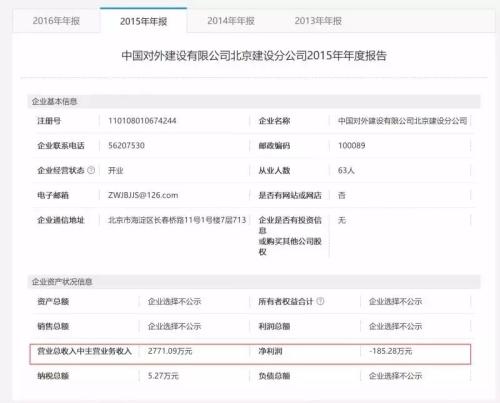Click the 净利润 label
Viewport: 500px width, 403px height.
[x=270, y=351]
